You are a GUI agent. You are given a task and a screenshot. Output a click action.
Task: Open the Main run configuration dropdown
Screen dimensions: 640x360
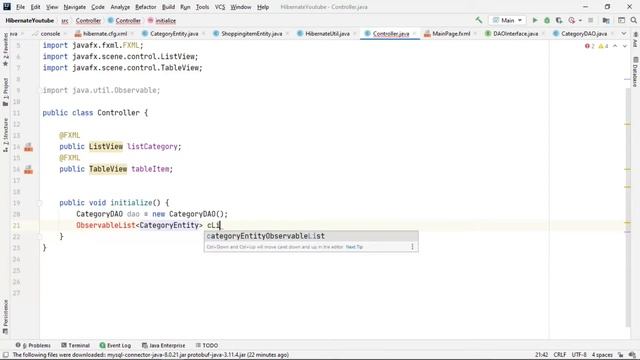pyautogui.click(x=507, y=20)
